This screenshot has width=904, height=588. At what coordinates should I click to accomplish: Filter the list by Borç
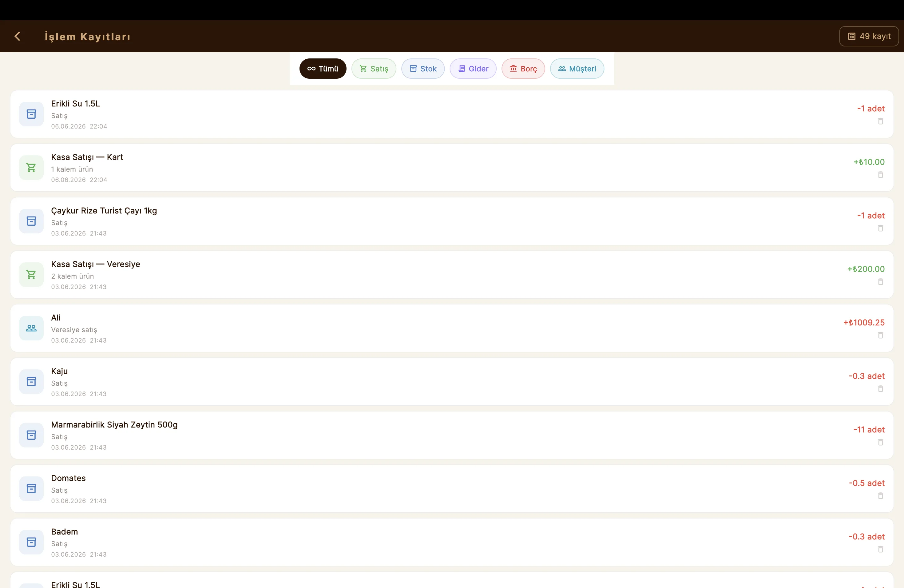point(523,69)
